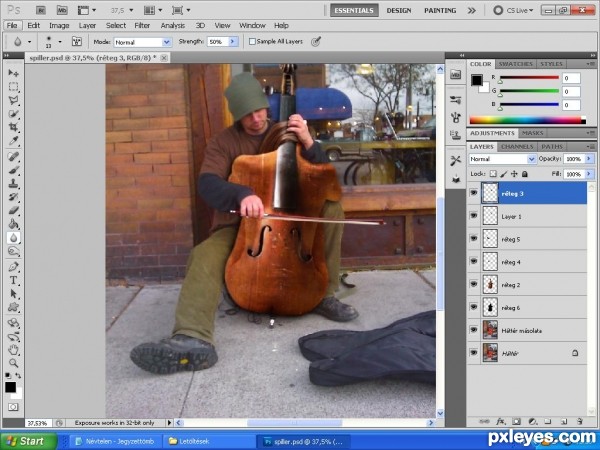This screenshot has height=450, width=600.
Task: Select the Crop tool
Action: pyautogui.click(x=13, y=127)
